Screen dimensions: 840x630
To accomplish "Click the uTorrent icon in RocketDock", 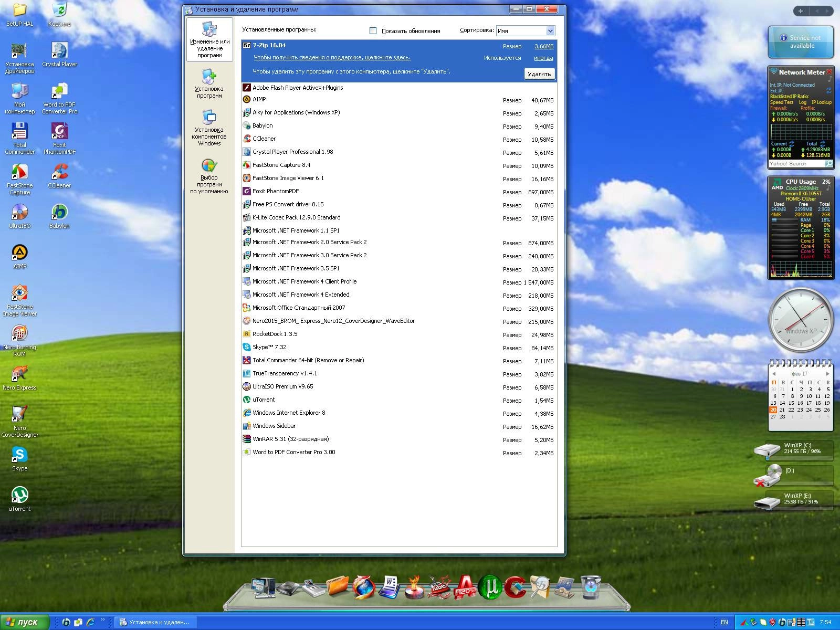I will (490, 587).
